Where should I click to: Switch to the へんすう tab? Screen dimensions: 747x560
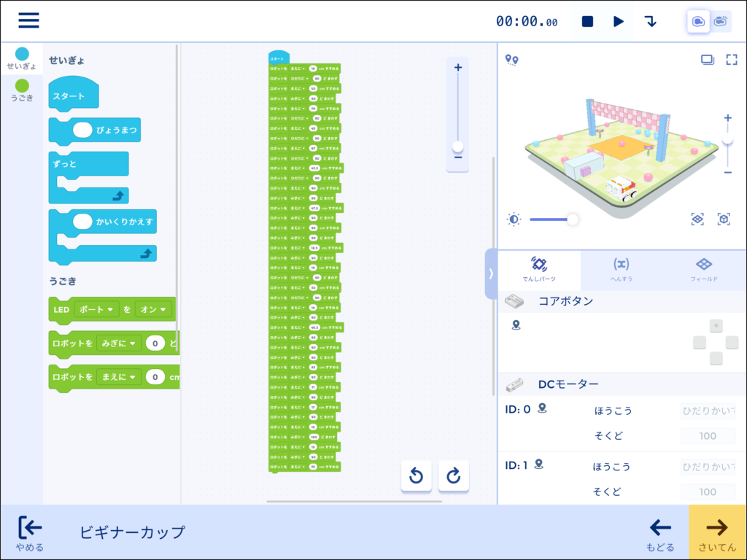coord(621,269)
